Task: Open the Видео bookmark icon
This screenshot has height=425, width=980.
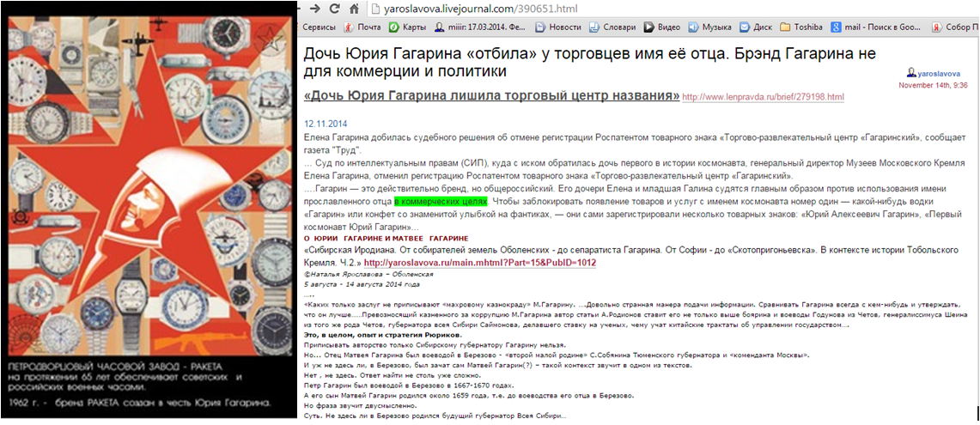Action: click(648, 27)
